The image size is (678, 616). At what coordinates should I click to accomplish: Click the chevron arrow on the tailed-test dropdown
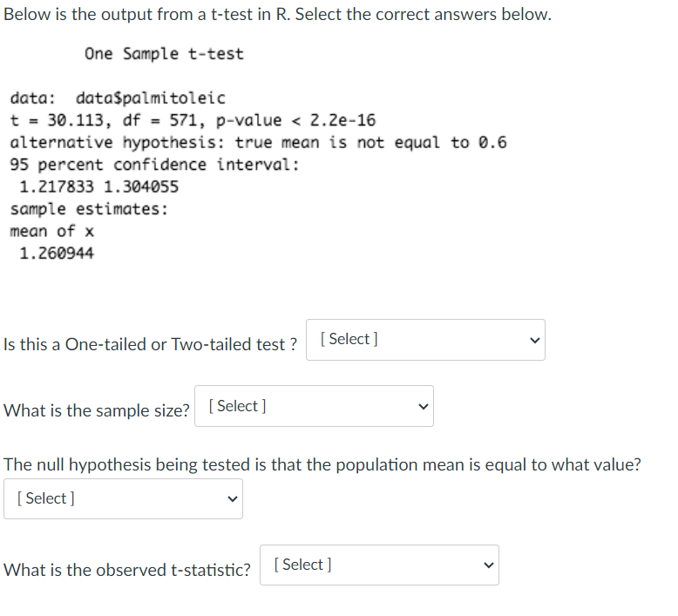point(535,341)
